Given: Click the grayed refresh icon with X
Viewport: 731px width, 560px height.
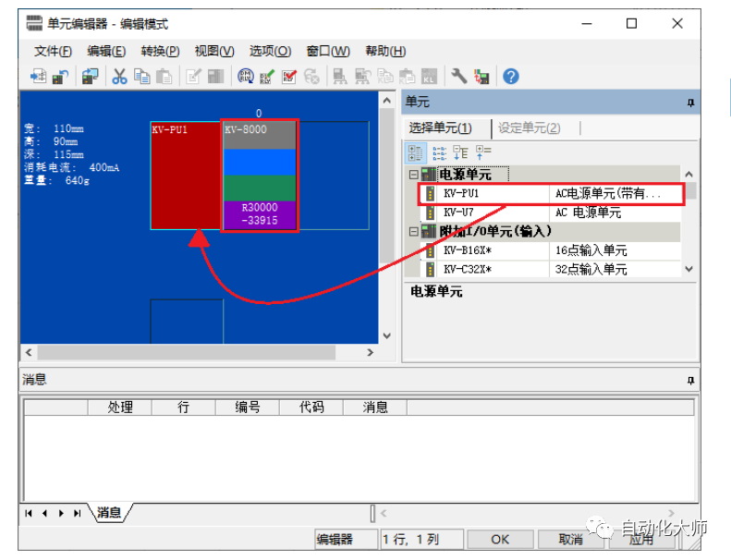Looking at the screenshot, I should [x=311, y=76].
